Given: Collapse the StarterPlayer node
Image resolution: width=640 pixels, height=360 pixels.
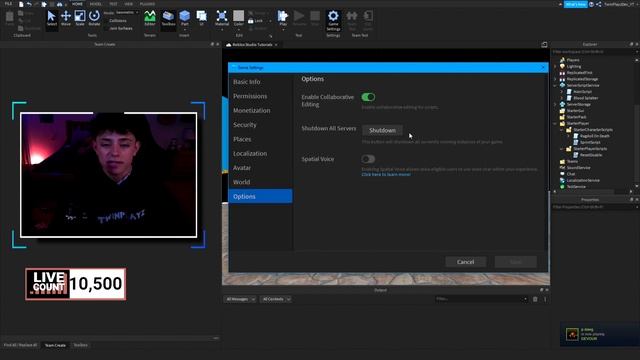Looking at the screenshot, I should pos(555,124).
